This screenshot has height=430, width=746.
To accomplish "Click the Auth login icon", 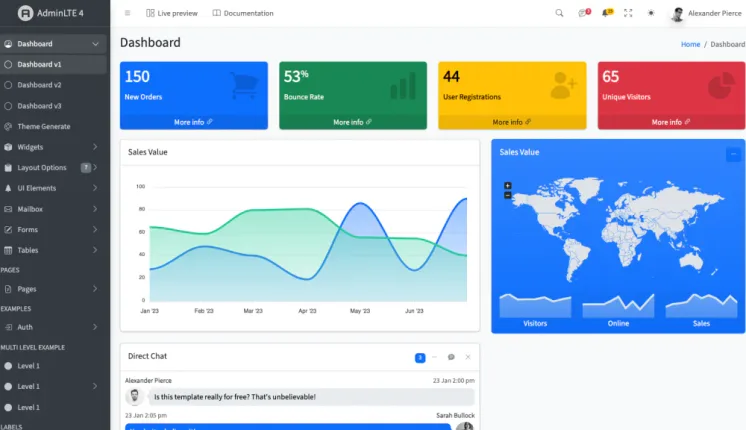I will coord(8,327).
